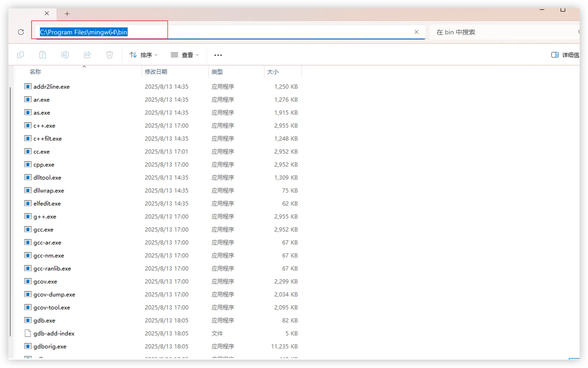588x368 pixels.
Task: Clear the address bar with X icon
Action: coord(417,32)
